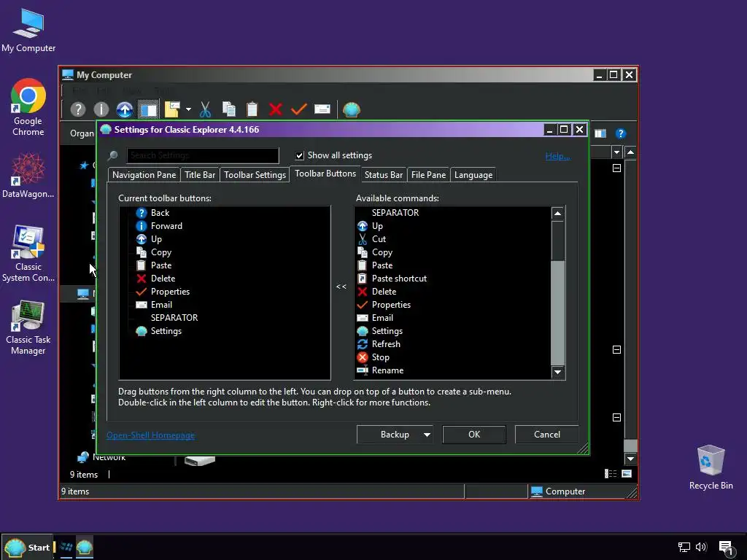Click the Forward info-icon button in My Computer toolbar

pyautogui.click(x=101, y=109)
